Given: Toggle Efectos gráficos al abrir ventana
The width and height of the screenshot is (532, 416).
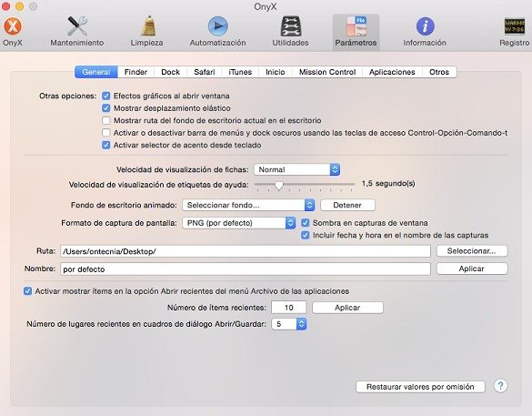Looking at the screenshot, I should (106, 96).
